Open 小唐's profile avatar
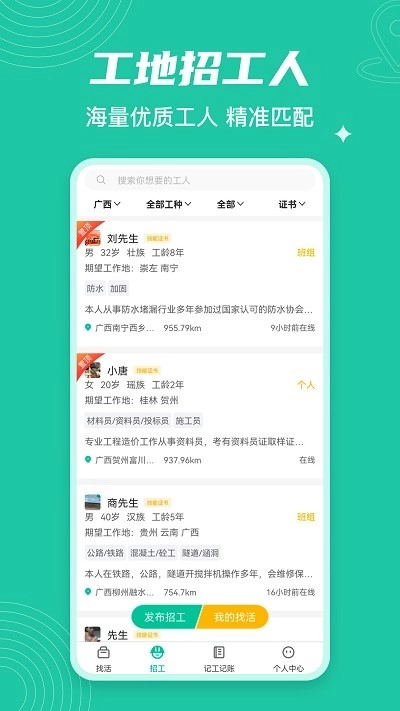This screenshot has width=400, height=711. [93, 370]
